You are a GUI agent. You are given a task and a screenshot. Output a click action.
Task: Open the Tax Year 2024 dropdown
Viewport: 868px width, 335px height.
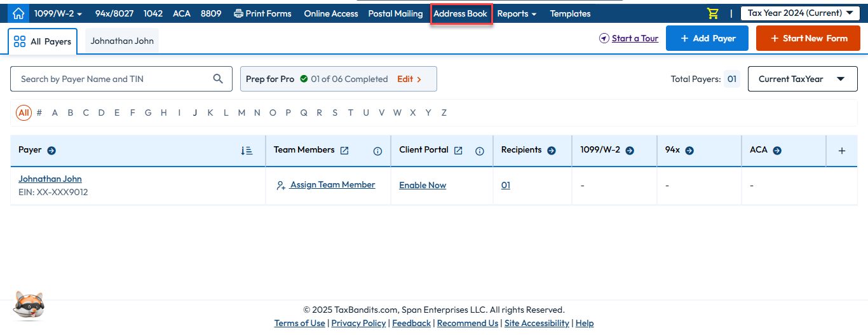coord(799,13)
